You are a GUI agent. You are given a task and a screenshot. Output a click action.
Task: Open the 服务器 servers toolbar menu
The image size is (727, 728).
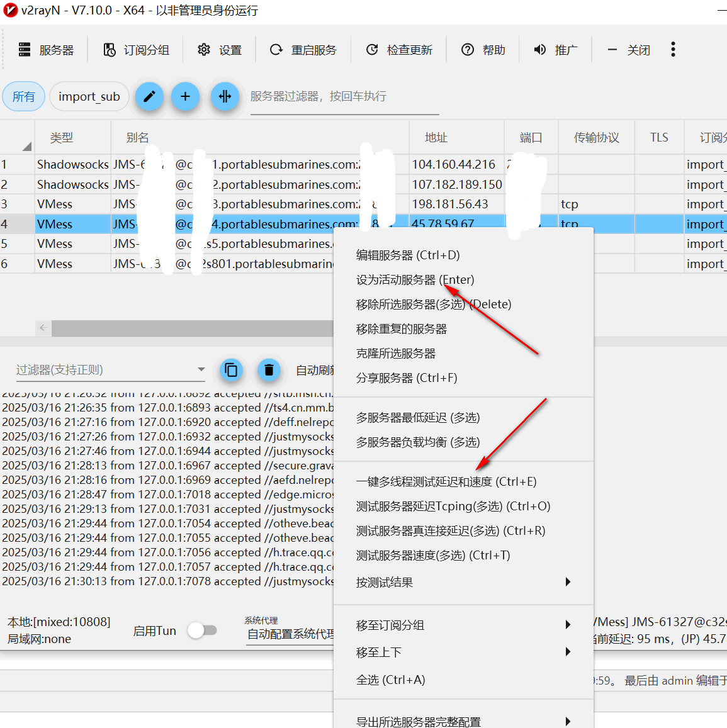coord(47,50)
